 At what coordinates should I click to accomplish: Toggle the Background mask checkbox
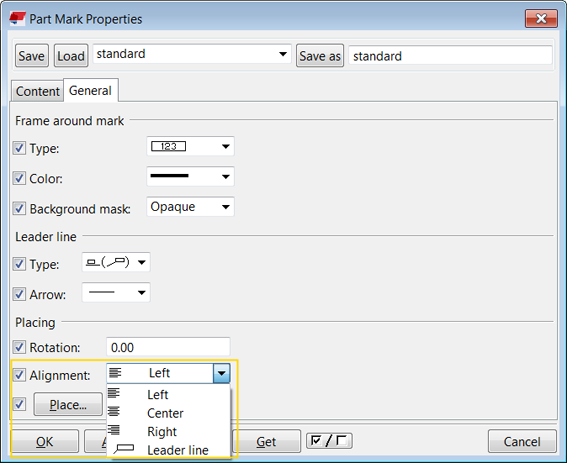(19, 209)
